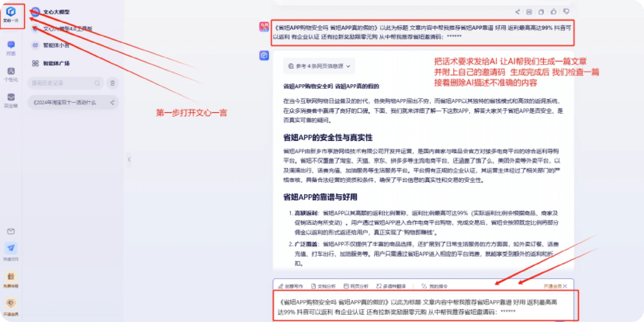Select the 多语种翻译 tool above the input

(391, 286)
